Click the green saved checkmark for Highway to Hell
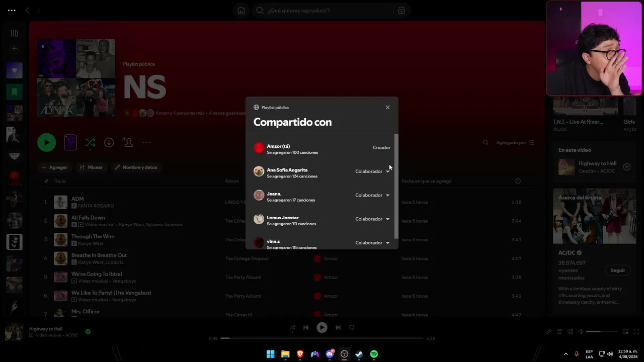The image size is (644, 362). pyautogui.click(x=88, y=332)
